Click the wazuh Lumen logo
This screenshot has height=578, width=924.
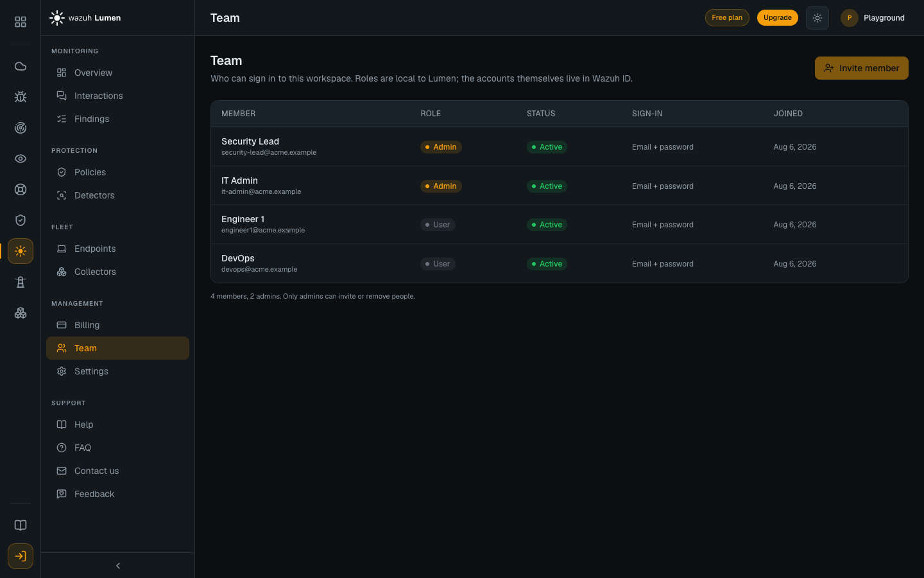tap(85, 18)
